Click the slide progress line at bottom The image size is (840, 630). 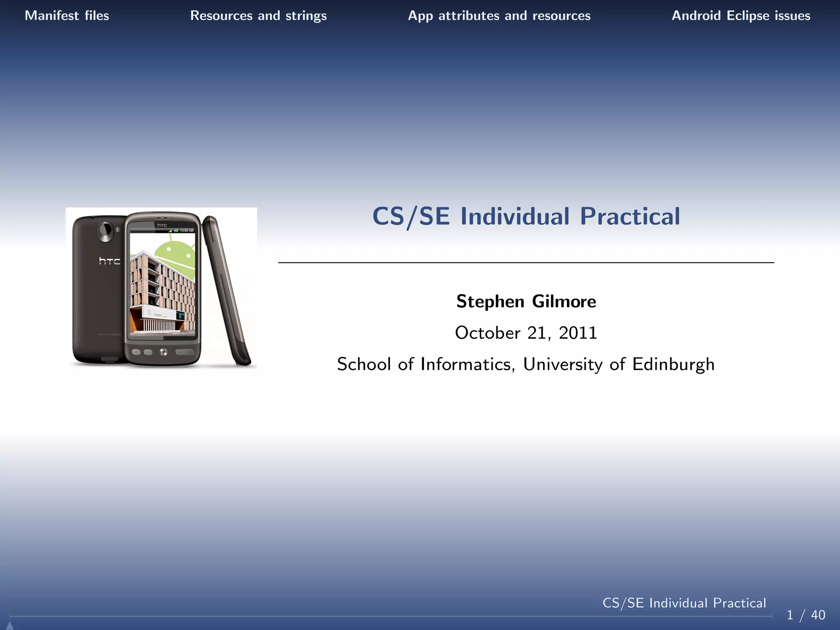coord(390,616)
